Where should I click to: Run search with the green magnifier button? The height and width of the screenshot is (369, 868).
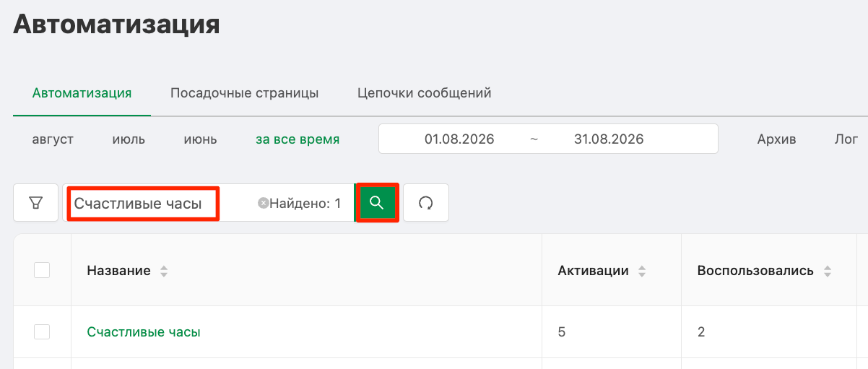pyautogui.click(x=376, y=203)
